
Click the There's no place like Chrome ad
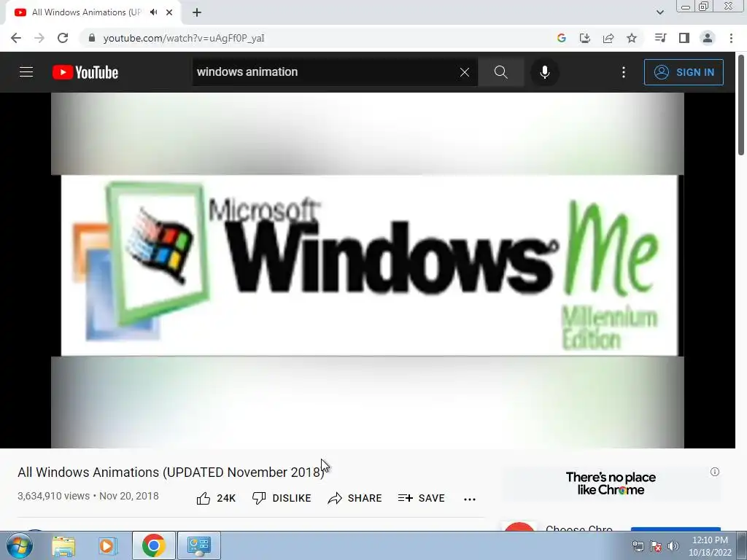point(611,483)
